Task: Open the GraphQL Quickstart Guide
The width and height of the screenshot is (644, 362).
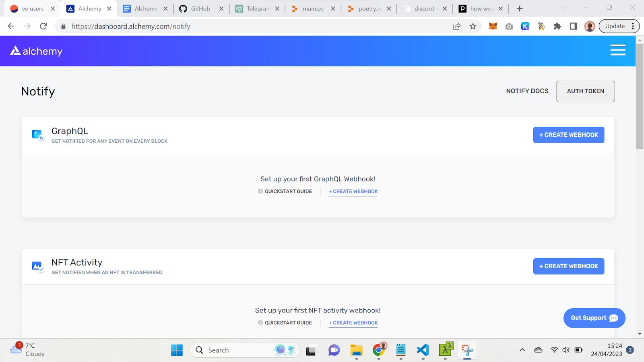Action: pos(285,191)
